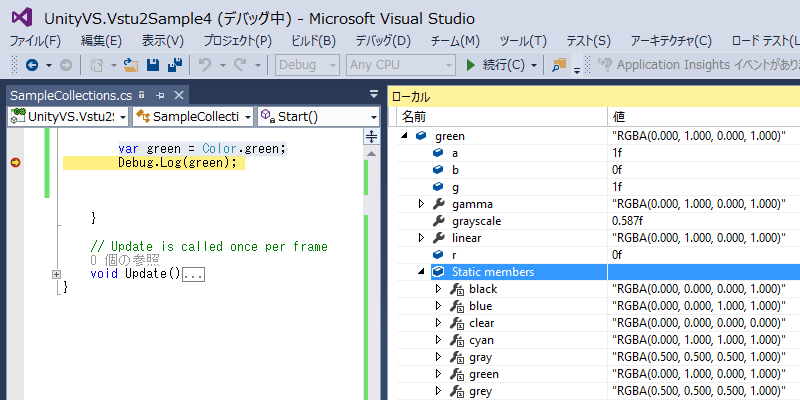Click the editor scrollbar up arrow
The image size is (800, 400).
coord(371,153)
